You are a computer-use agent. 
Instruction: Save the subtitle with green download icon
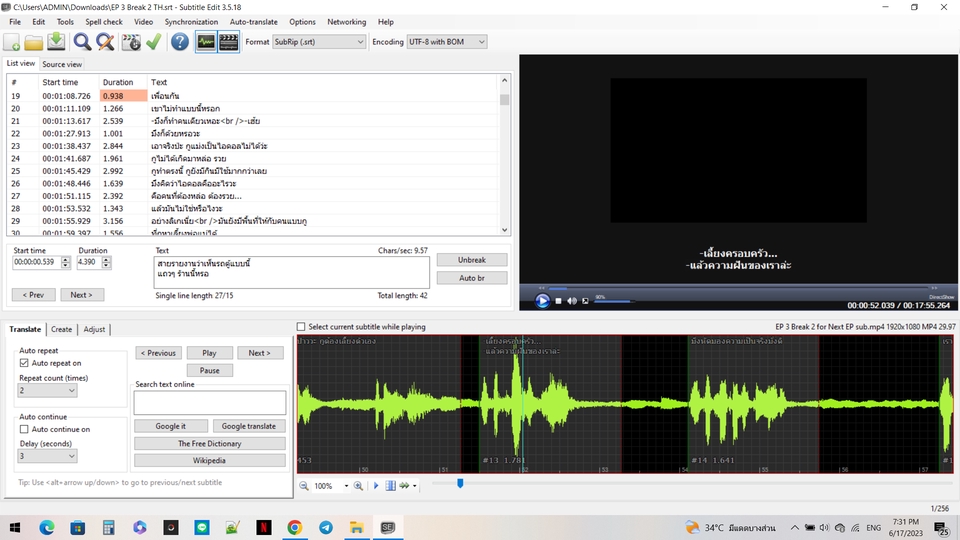[56, 42]
